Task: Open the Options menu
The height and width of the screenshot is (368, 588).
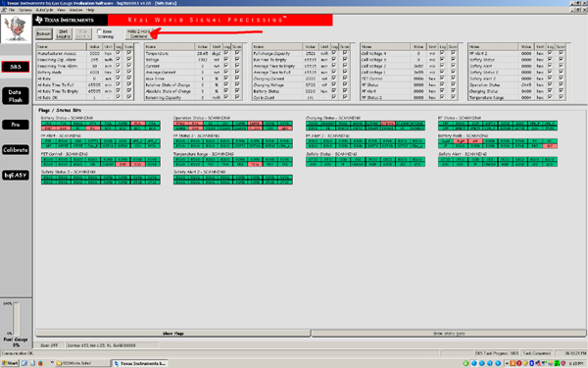Action: click(x=25, y=10)
